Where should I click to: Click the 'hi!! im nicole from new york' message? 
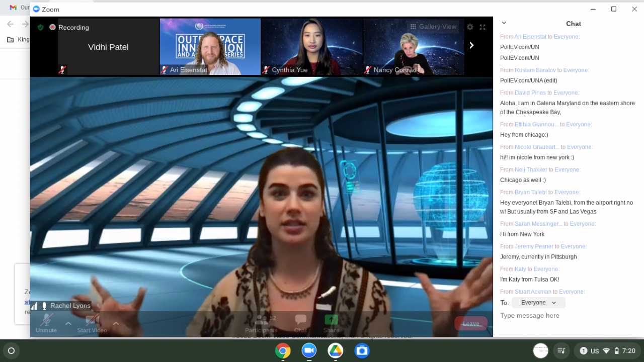click(537, 157)
